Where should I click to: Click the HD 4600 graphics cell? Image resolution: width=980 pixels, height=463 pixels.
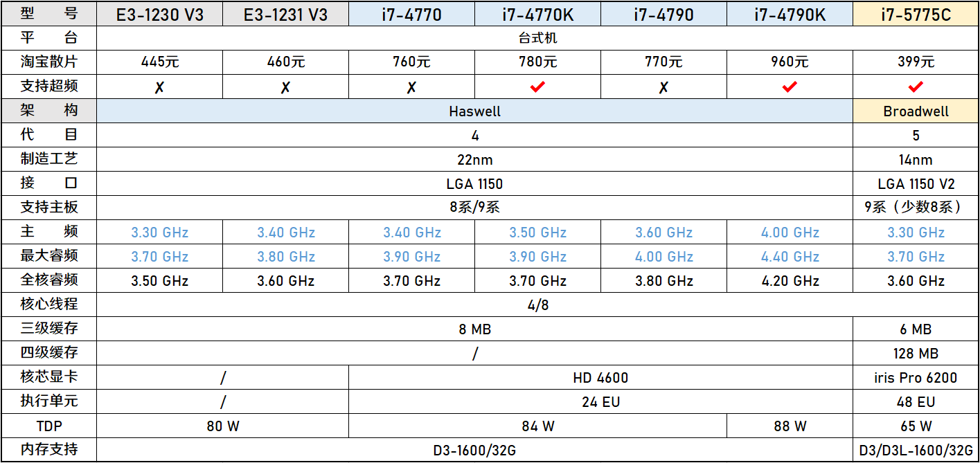coord(601,378)
